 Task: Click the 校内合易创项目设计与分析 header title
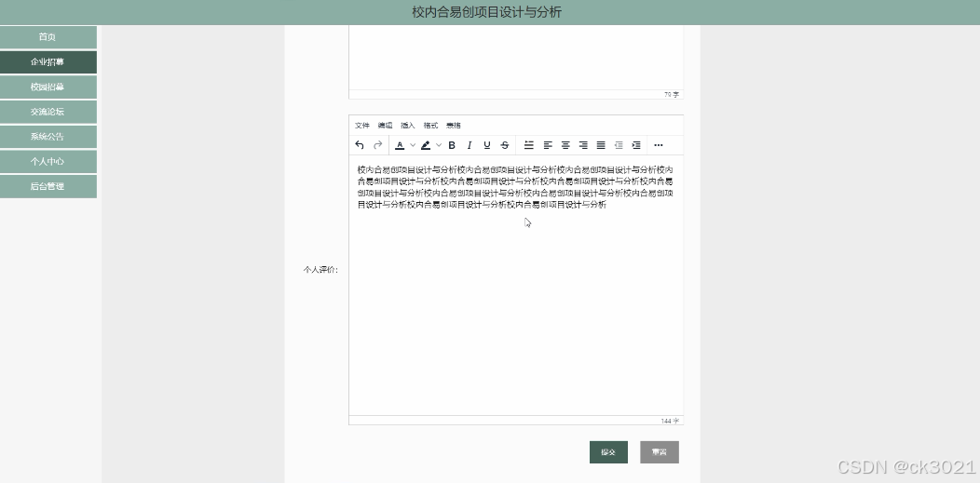coord(487,12)
